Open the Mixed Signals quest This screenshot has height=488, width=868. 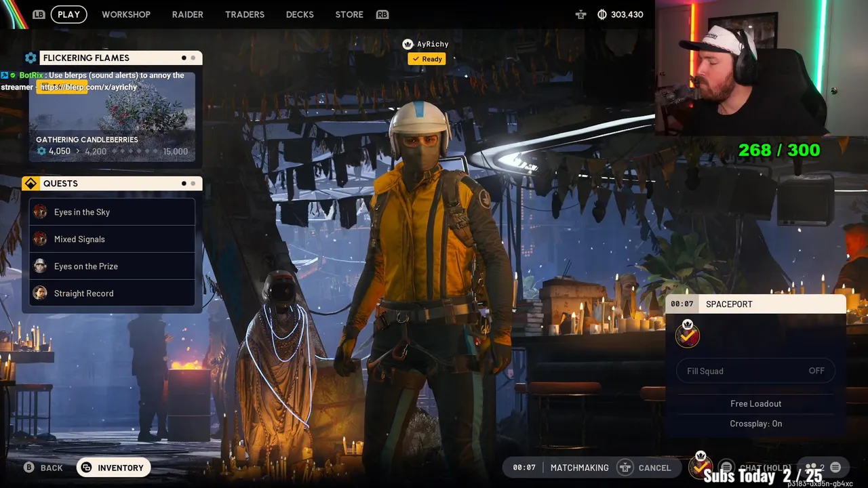click(112, 239)
